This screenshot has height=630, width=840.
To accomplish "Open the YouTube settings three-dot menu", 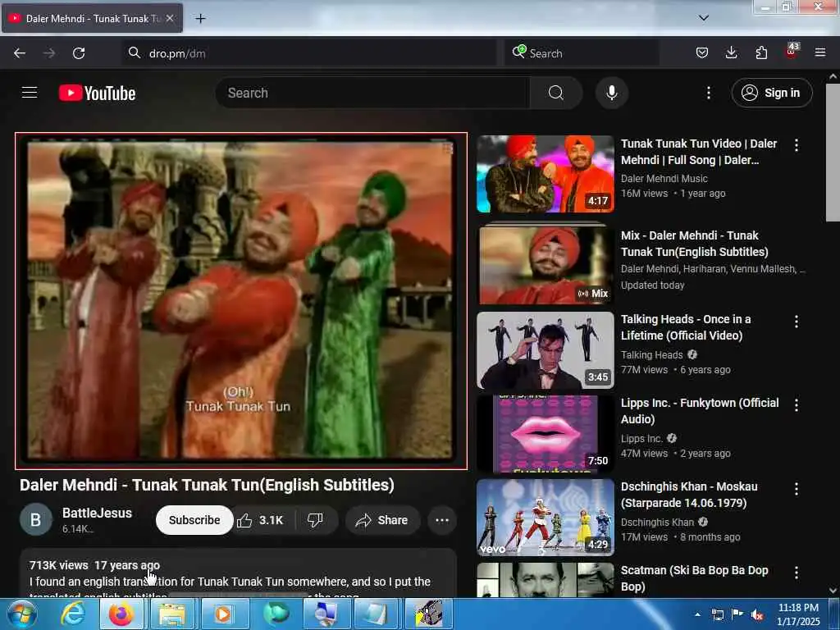I will [x=708, y=93].
